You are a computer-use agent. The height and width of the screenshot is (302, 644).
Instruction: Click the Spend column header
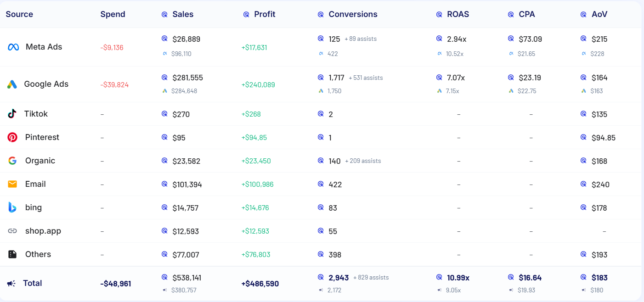(113, 14)
